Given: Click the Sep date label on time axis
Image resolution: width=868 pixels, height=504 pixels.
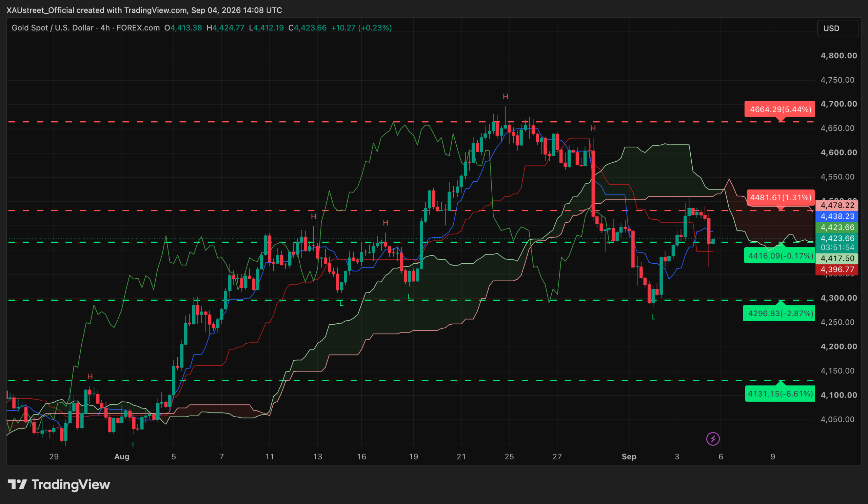Looking at the screenshot, I should (x=629, y=457).
